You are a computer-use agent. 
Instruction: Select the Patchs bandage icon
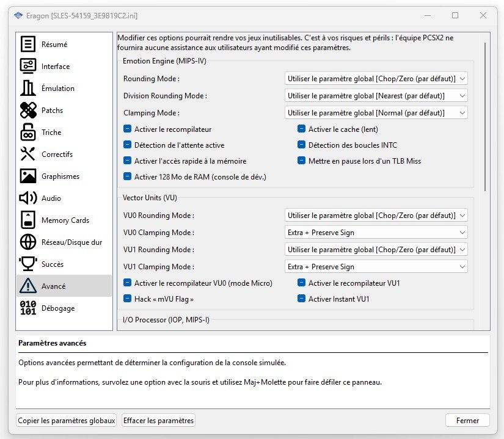pos(28,111)
